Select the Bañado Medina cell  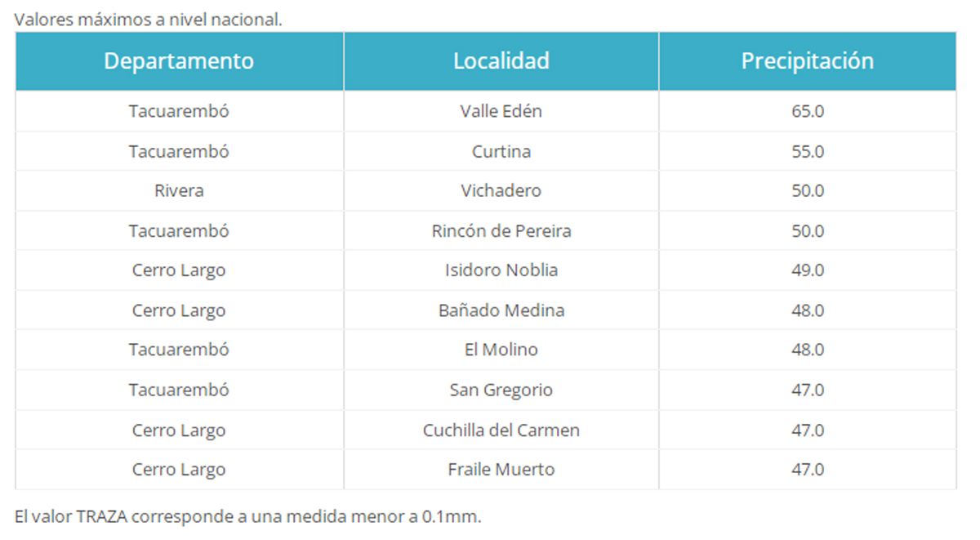pos(501,310)
